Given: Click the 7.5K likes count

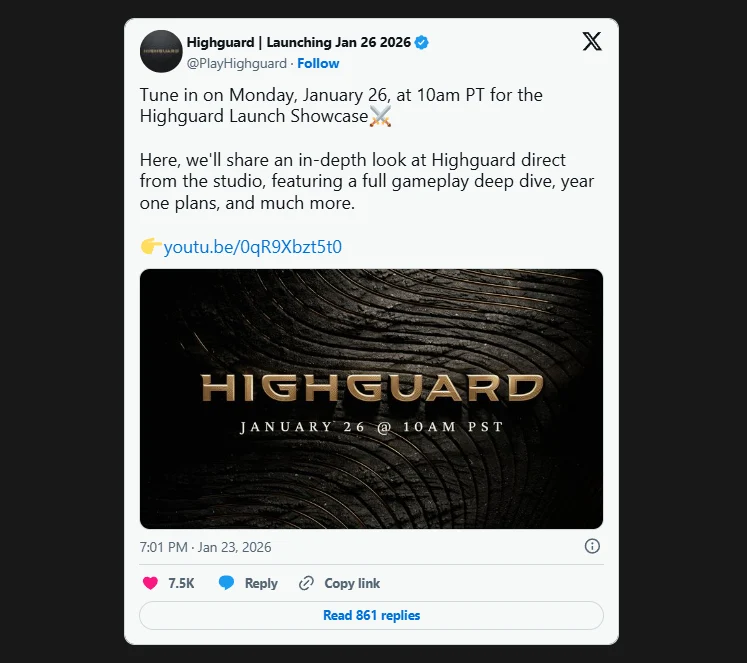Looking at the screenshot, I should [x=181, y=583].
